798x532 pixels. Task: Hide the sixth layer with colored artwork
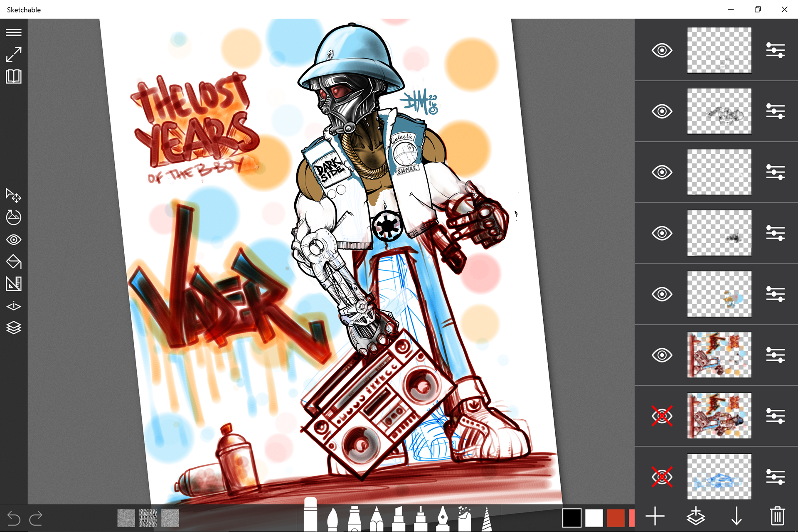(662, 355)
